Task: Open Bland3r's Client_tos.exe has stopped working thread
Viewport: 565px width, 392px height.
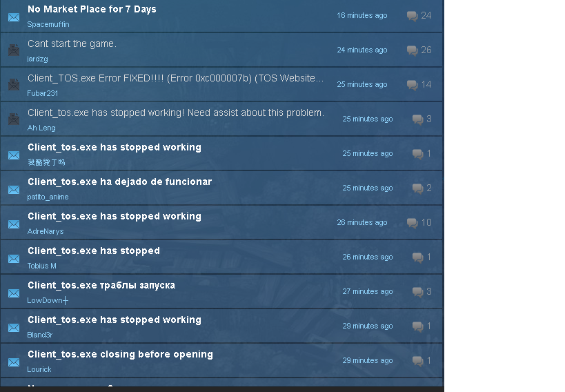Action: (115, 320)
